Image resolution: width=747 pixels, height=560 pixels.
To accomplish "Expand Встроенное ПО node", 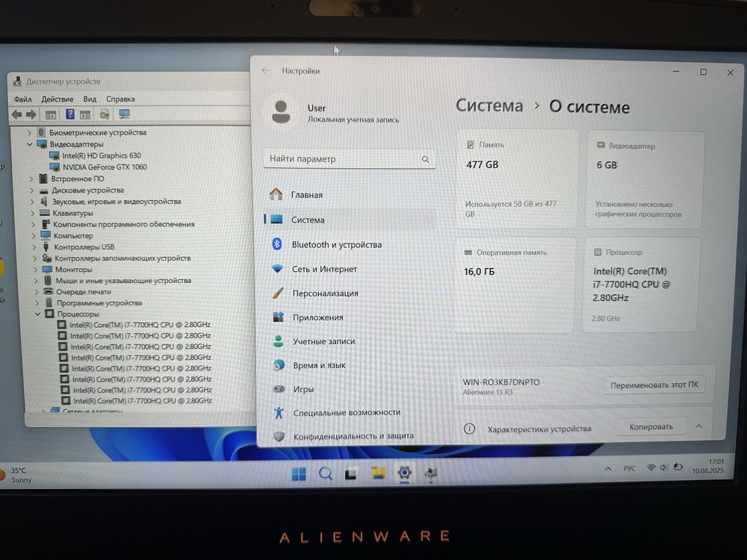I will tap(31, 179).
